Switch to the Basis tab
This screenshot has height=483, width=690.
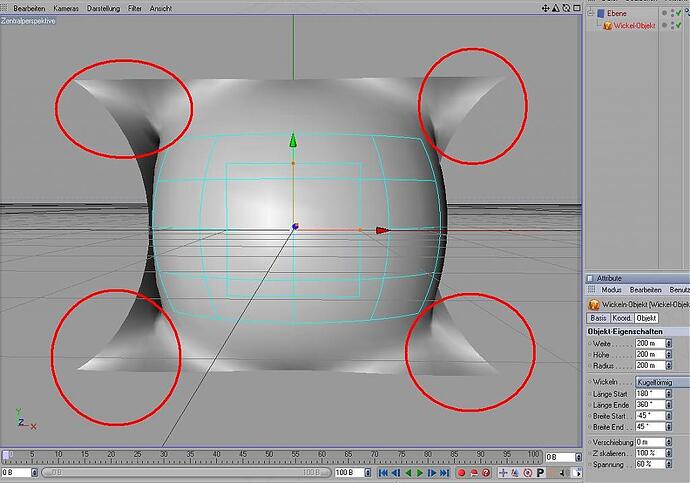[x=598, y=318]
